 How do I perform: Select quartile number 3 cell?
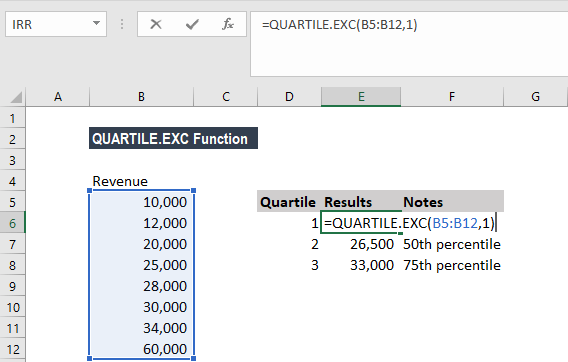(x=289, y=265)
